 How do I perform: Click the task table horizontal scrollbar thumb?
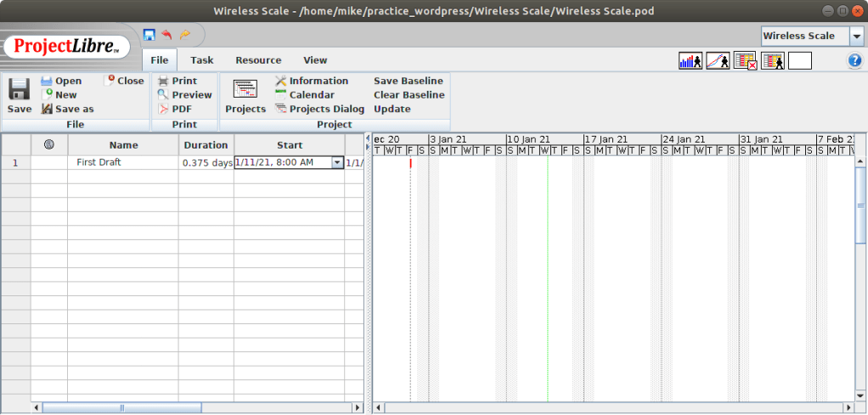(x=121, y=408)
